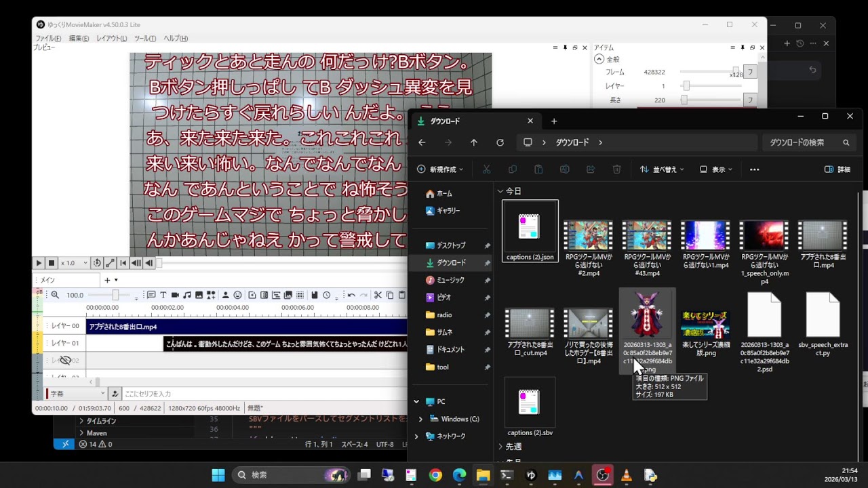Click the Windows Start button
This screenshot has height=488, width=868.
coord(218,475)
